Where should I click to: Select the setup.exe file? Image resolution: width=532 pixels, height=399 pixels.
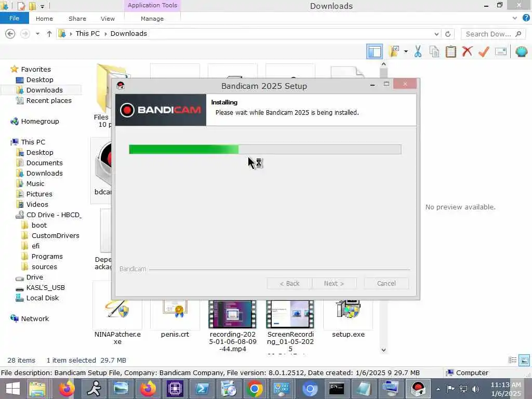[348, 320]
